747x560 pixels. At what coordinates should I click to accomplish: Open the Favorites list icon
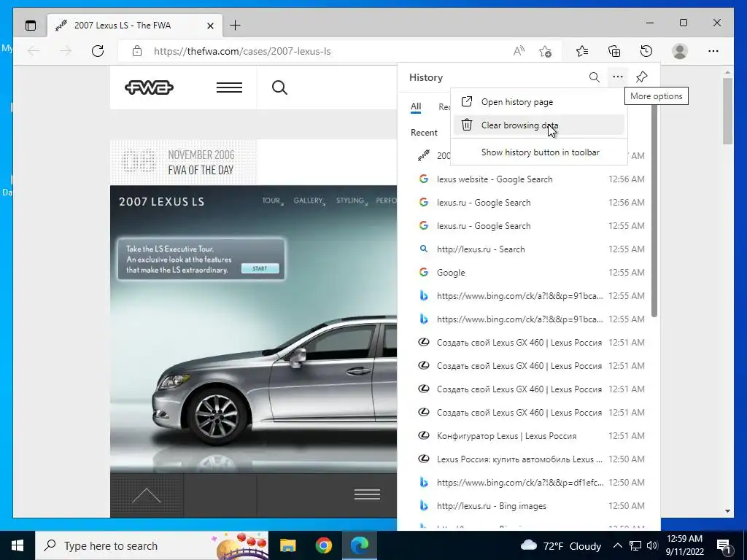(x=582, y=51)
